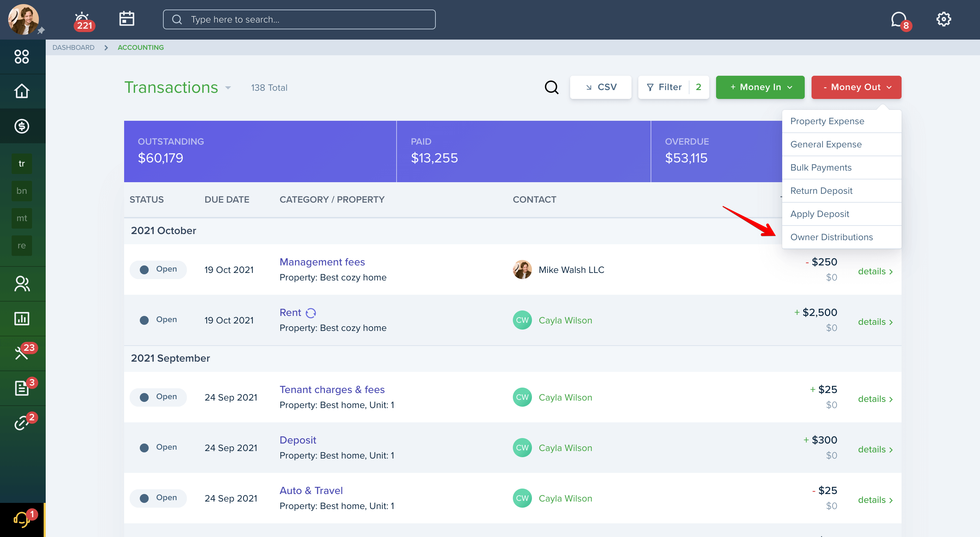
Task: Click the recurring icon next to Rent
Action: click(x=311, y=313)
